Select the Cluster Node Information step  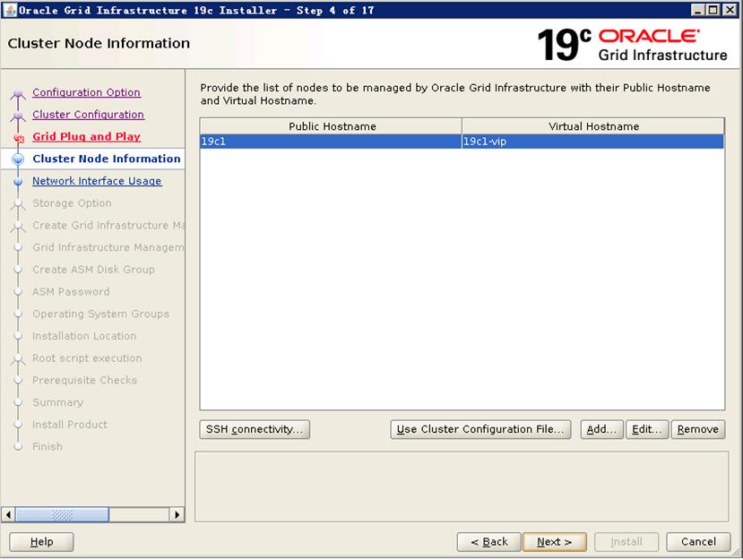[107, 159]
